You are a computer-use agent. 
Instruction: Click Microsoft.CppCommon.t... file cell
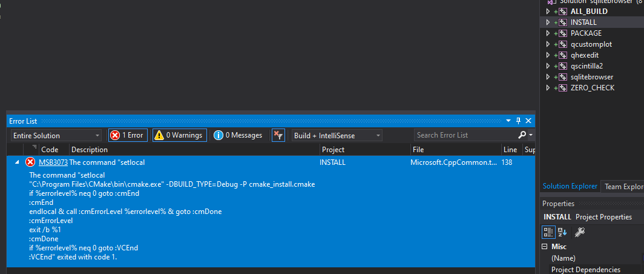(454, 162)
